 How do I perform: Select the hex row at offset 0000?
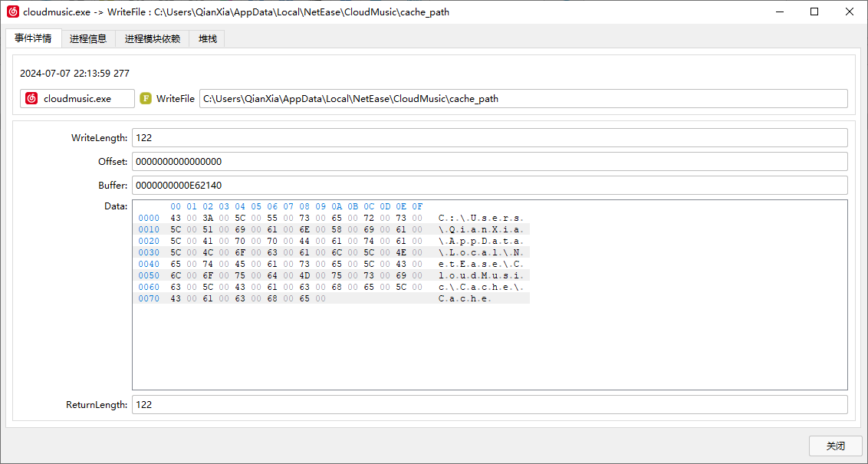[x=331, y=218]
